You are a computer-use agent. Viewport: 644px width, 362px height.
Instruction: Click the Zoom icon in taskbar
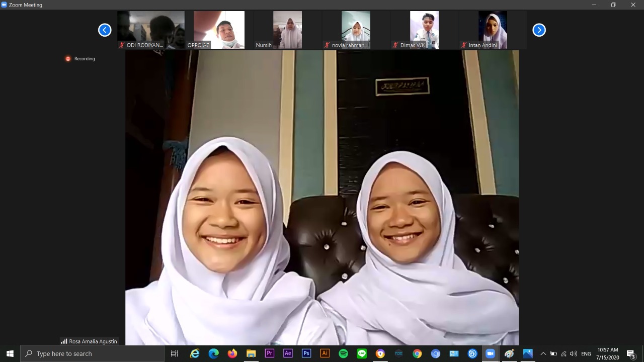[x=490, y=353]
